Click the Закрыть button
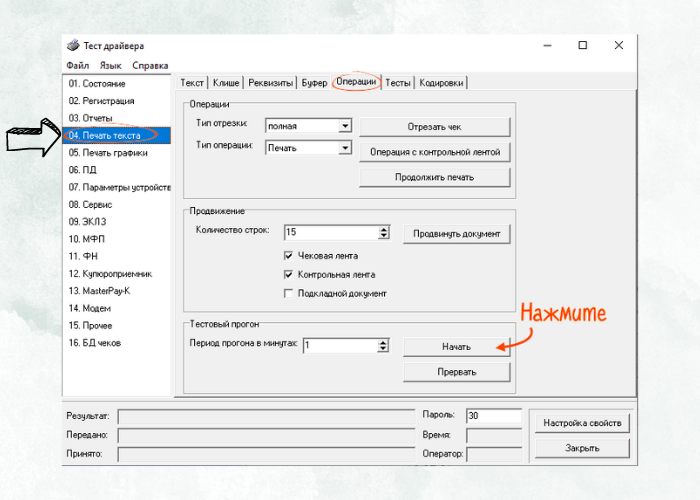This screenshot has height=500, width=700. point(582,448)
